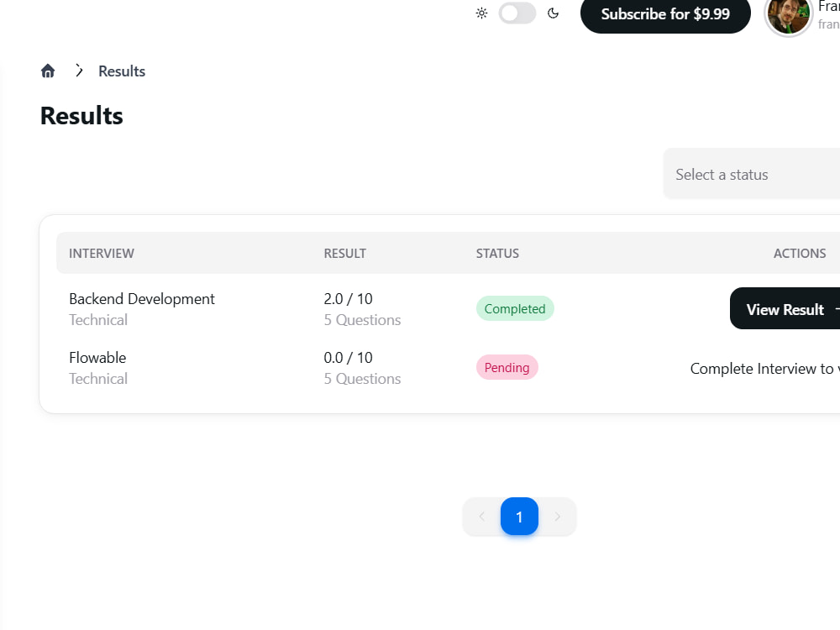Viewport: 840px width, 630px height.
Task: Click the Completed status badge
Action: 515,308
